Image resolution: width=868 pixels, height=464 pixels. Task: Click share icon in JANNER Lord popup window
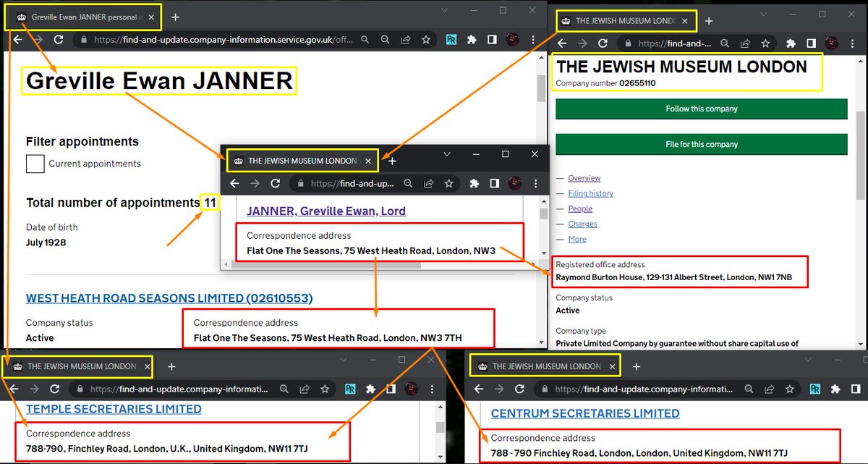tap(429, 183)
